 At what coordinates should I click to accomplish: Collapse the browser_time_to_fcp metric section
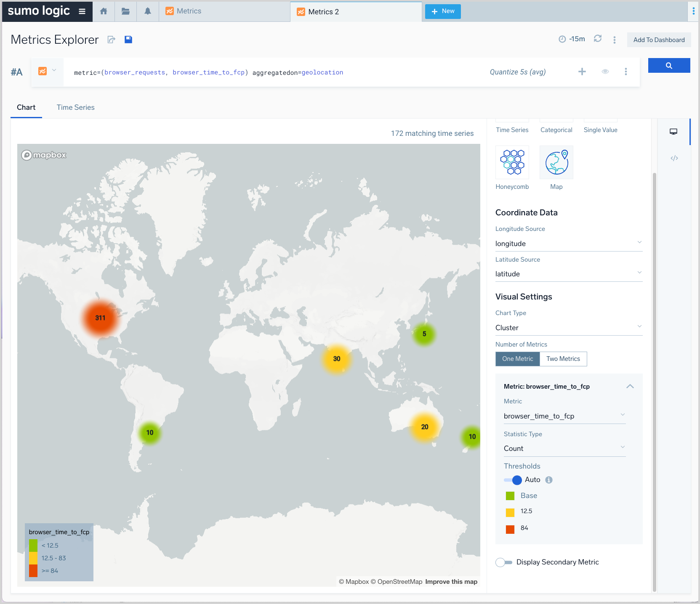click(x=630, y=386)
